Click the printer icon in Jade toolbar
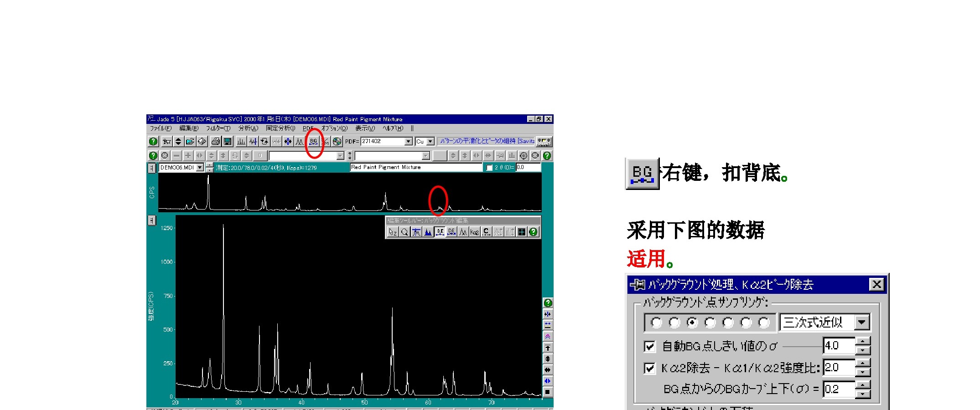This screenshot has height=410, width=980. coord(216,141)
